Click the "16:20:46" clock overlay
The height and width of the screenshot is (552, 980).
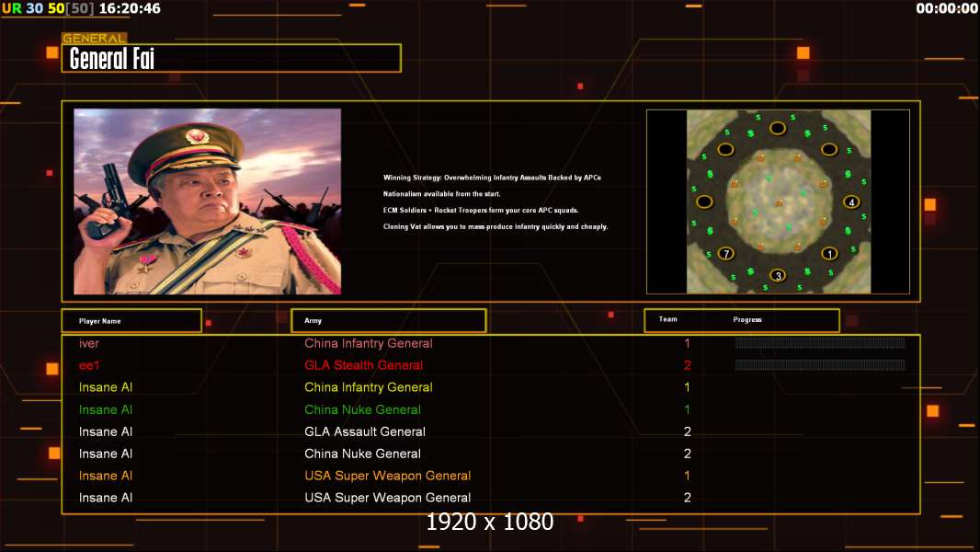[x=130, y=9]
